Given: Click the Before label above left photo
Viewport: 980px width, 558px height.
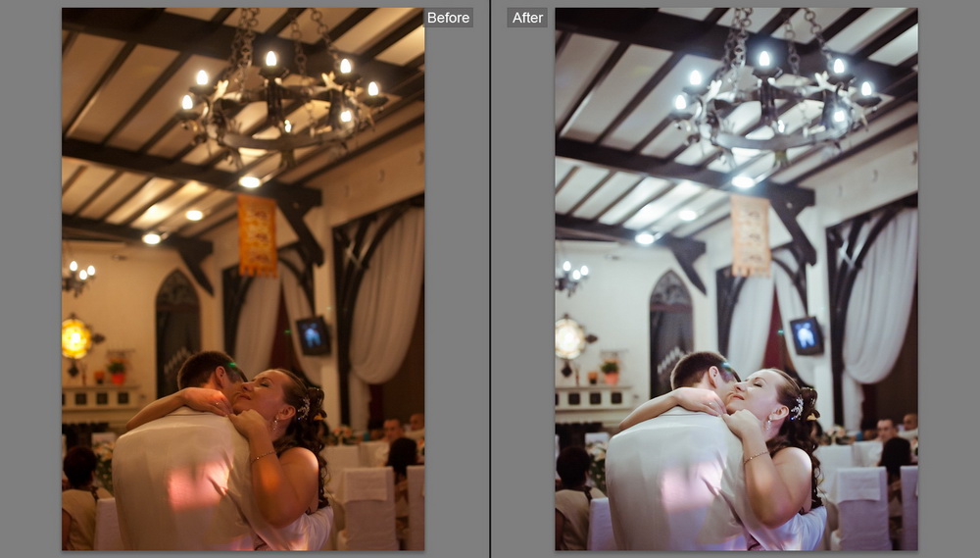Looking at the screenshot, I should 448,18.
